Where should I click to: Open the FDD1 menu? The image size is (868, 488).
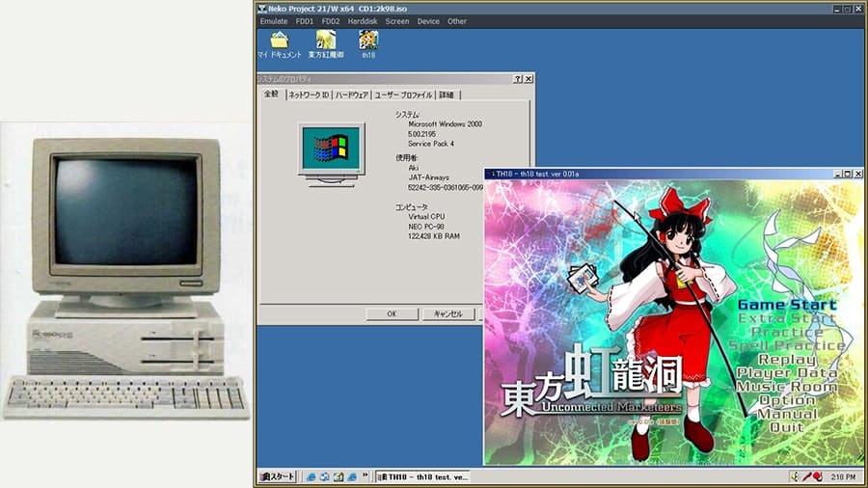click(305, 21)
